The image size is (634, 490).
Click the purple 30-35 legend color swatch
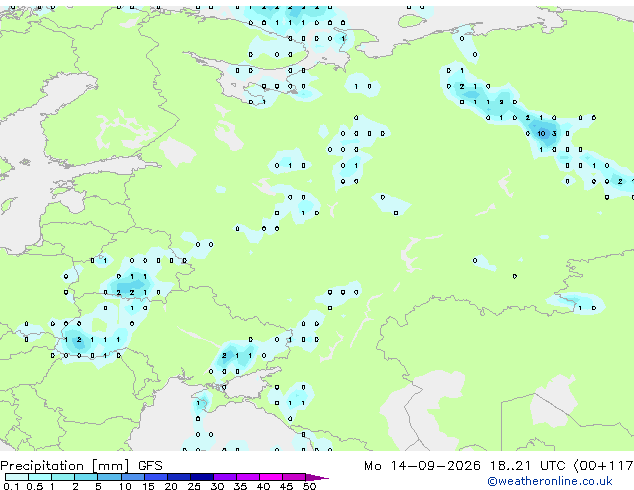[225, 477]
